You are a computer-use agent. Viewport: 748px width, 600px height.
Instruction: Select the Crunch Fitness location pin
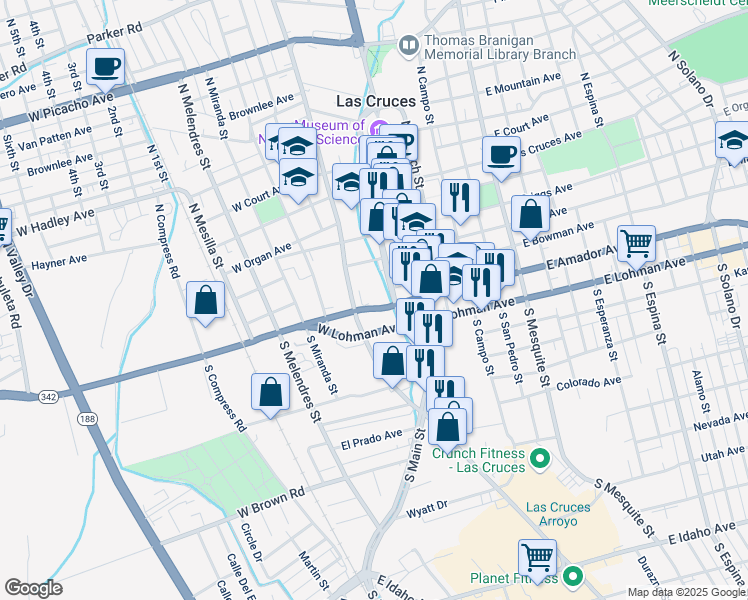tap(540, 460)
